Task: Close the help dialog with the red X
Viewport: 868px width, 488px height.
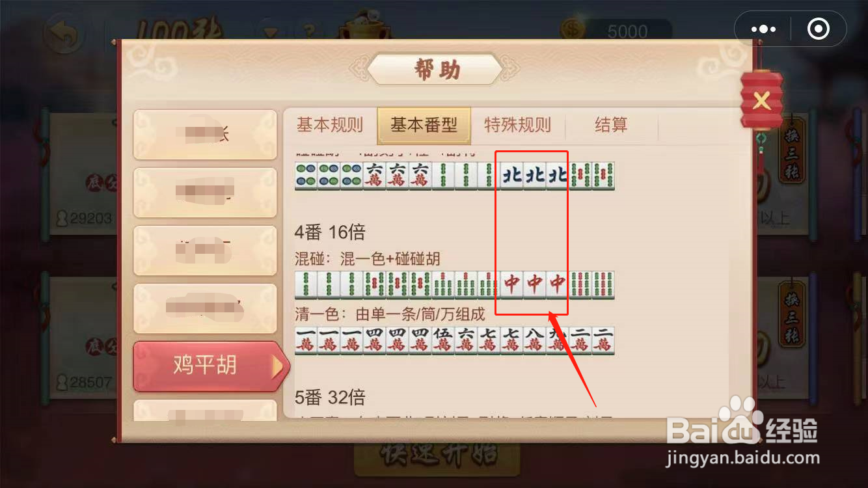Action: coord(761,100)
